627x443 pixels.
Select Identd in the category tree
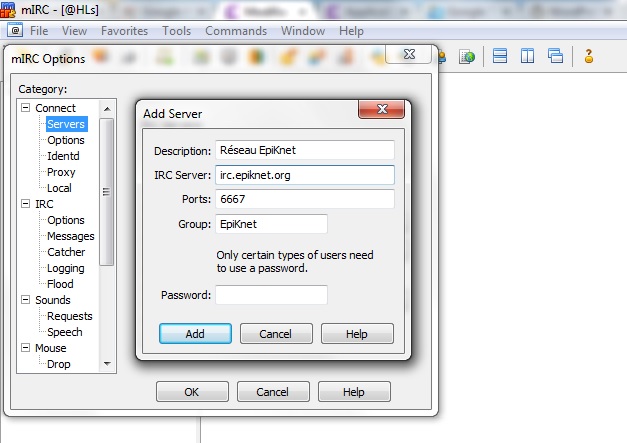[63, 156]
